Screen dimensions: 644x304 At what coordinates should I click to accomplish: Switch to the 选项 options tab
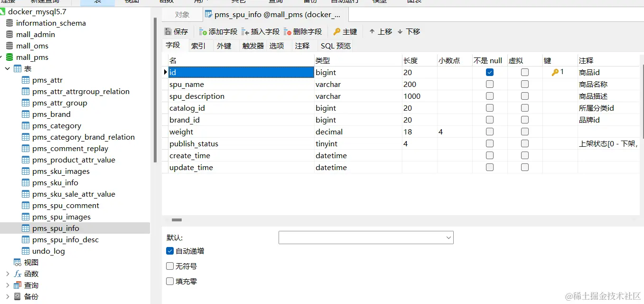click(277, 46)
